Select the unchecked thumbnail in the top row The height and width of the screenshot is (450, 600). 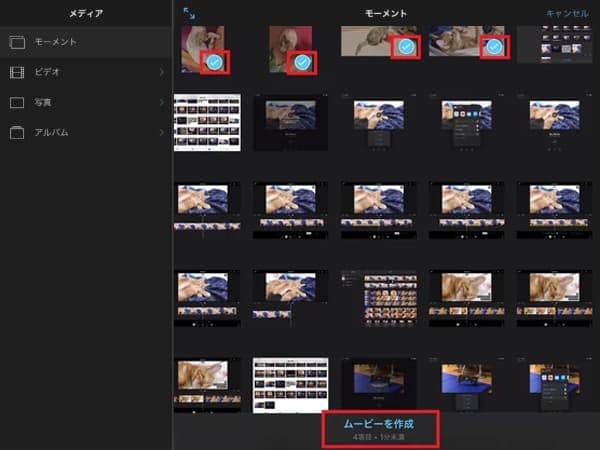coord(557,44)
